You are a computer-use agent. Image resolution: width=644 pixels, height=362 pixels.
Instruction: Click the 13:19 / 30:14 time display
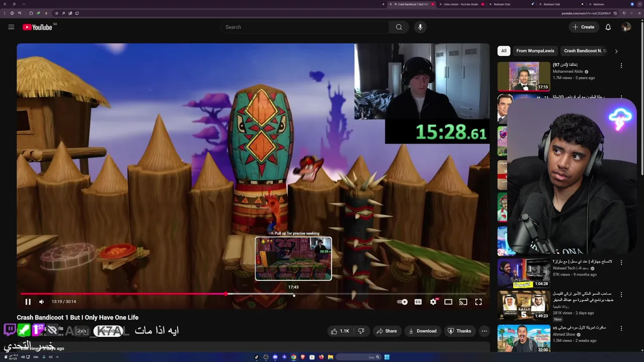(x=64, y=302)
